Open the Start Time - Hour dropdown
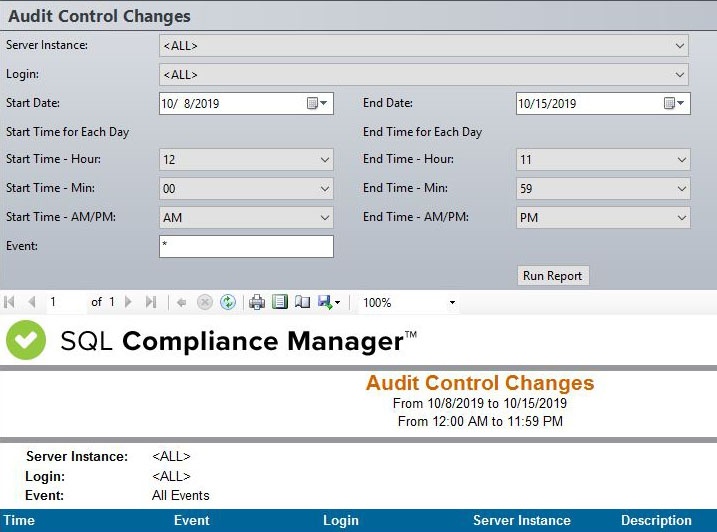The height and width of the screenshot is (532, 717). coord(324,160)
